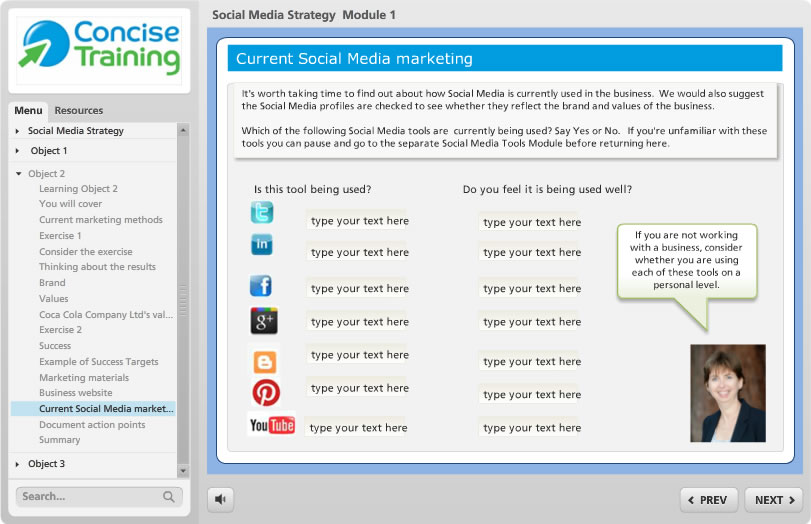Click the YouTube 'used well' text field
Viewport: 811px width, 524px height.
tap(529, 428)
